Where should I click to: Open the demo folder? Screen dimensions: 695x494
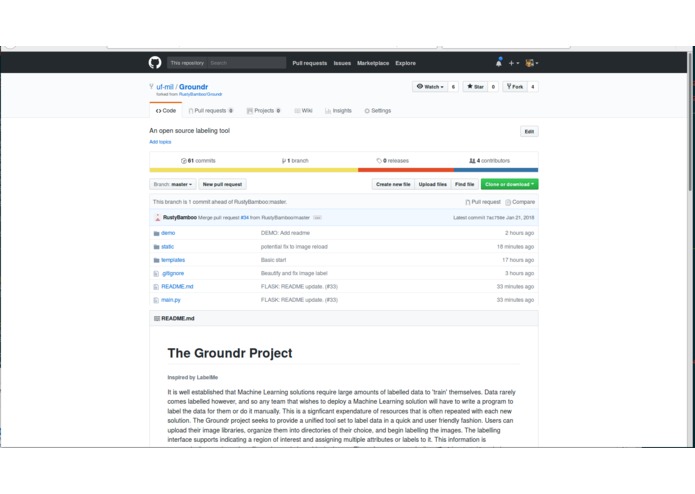(168, 233)
